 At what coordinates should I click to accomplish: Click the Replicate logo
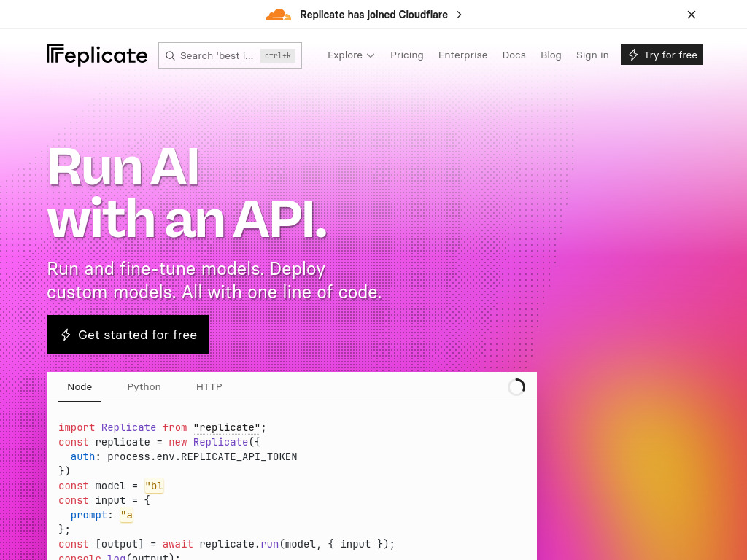click(97, 55)
